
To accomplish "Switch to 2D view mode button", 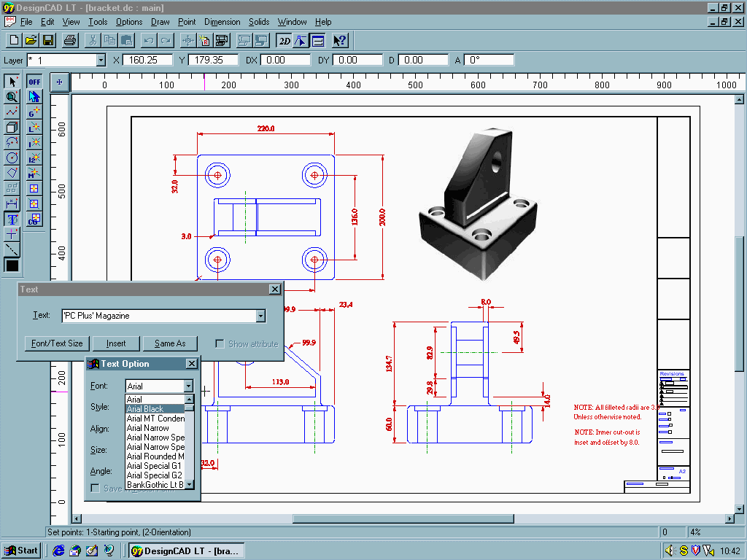I will click(285, 41).
